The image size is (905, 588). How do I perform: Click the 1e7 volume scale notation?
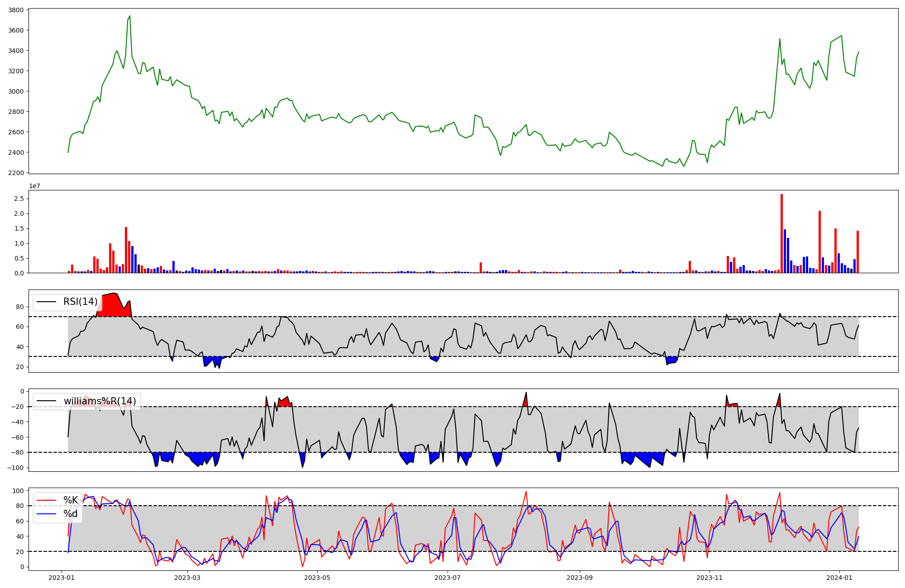[34, 186]
